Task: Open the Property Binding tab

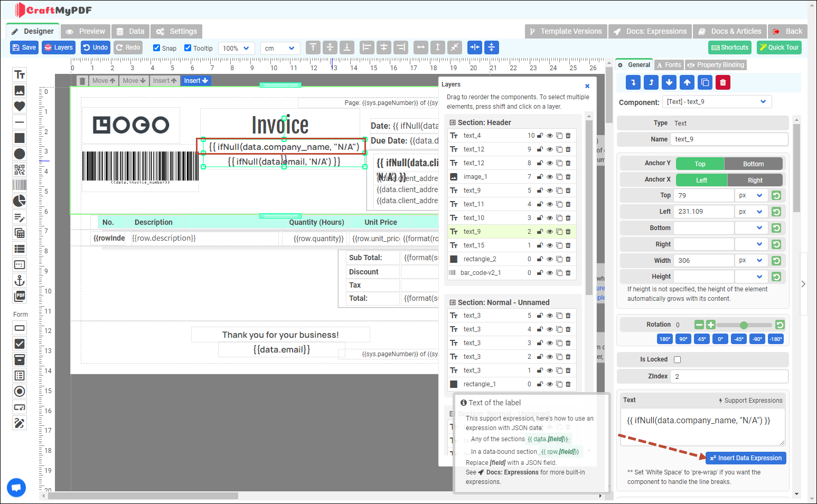Action: [716, 65]
